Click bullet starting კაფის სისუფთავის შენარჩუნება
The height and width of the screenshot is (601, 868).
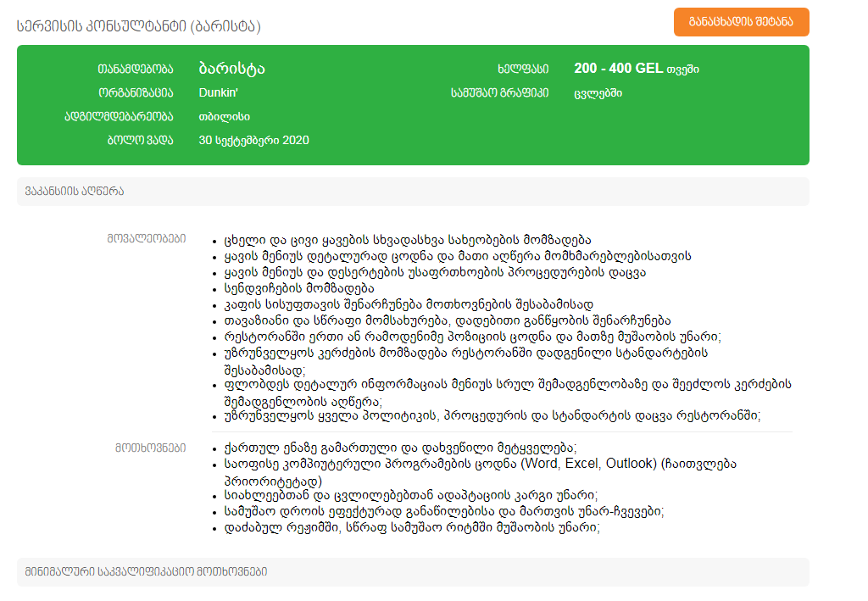click(409, 304)
